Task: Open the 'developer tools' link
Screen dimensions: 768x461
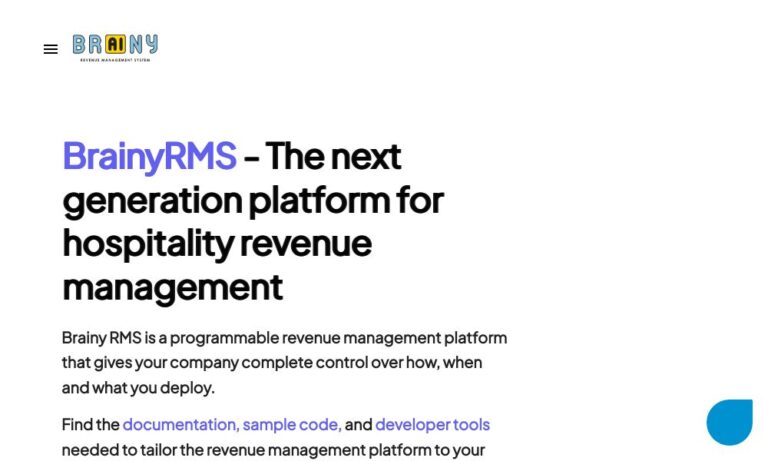Action: 432,424
